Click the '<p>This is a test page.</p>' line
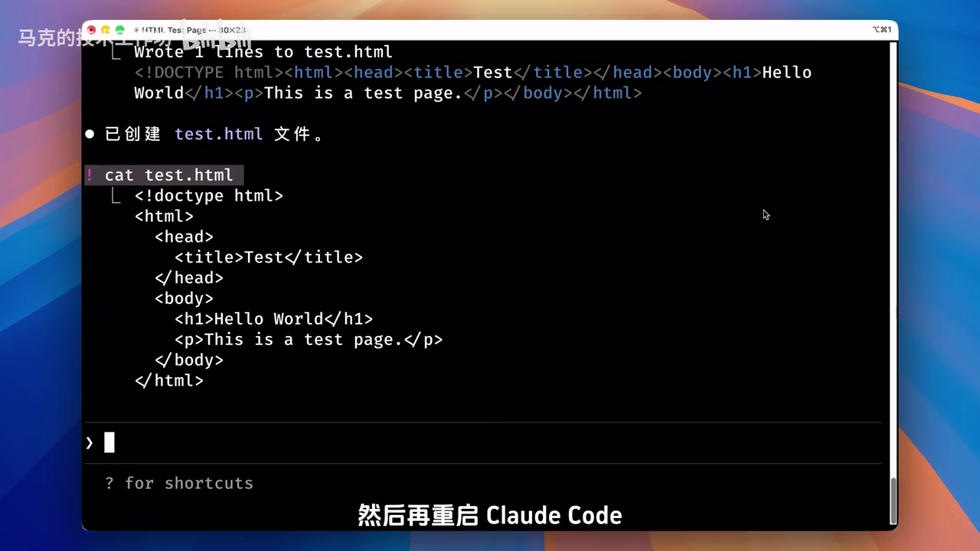 coord(309,340)
